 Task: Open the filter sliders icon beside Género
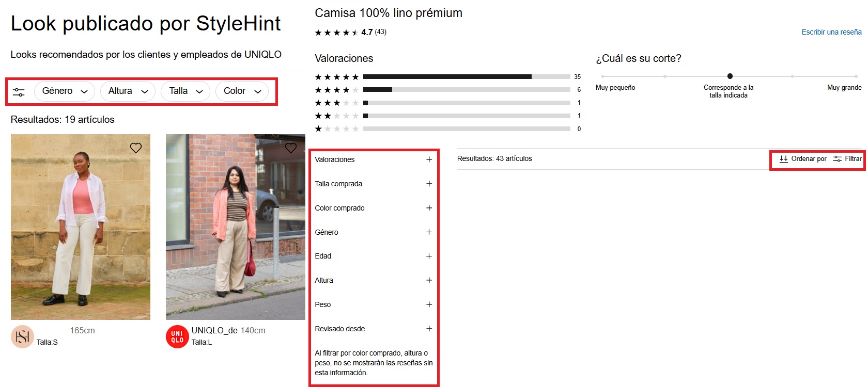(19, 92)
